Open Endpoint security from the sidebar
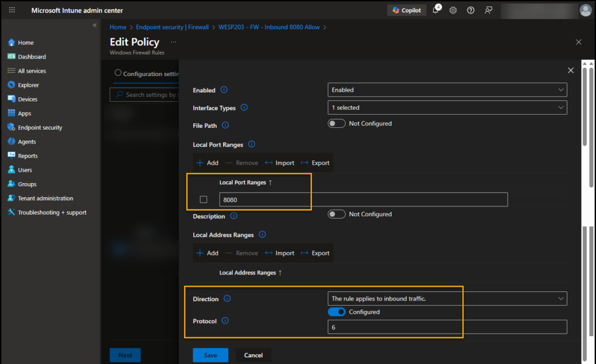Screen dimensions: 596x364 click(38, 127)
